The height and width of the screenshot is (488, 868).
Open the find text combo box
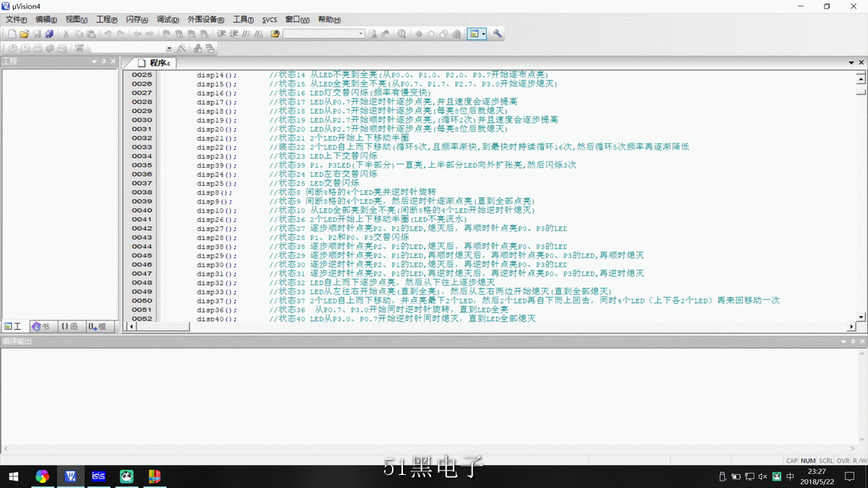[x=324, y=34]
